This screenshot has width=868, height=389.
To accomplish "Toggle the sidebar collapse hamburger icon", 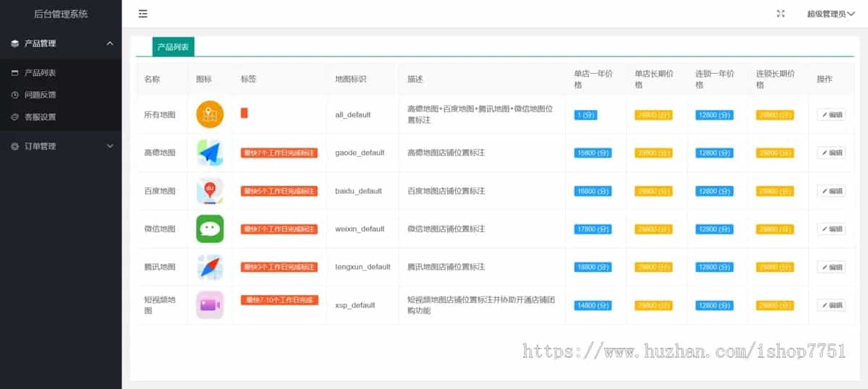I will pyautogui.click(x=142, y=14).
